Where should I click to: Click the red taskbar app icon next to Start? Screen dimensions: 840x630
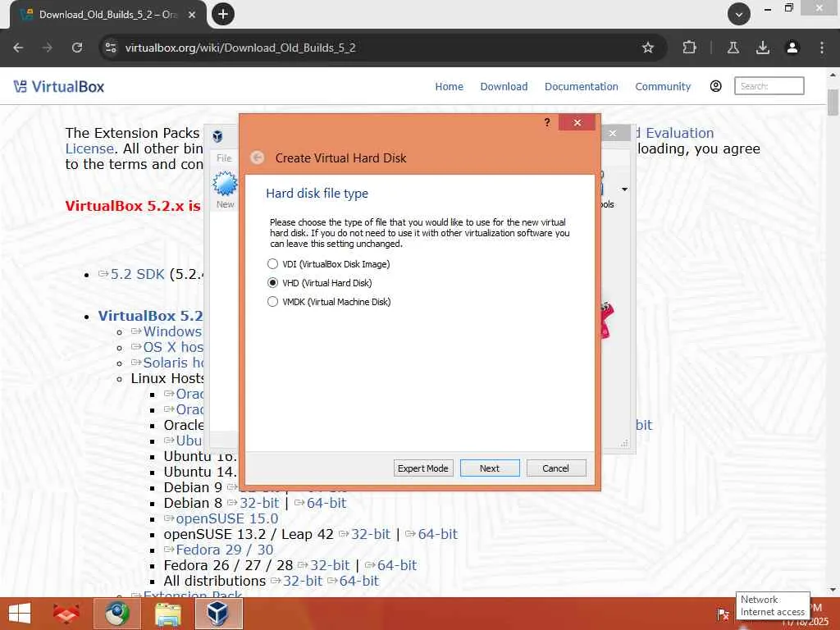coord(66,614)
